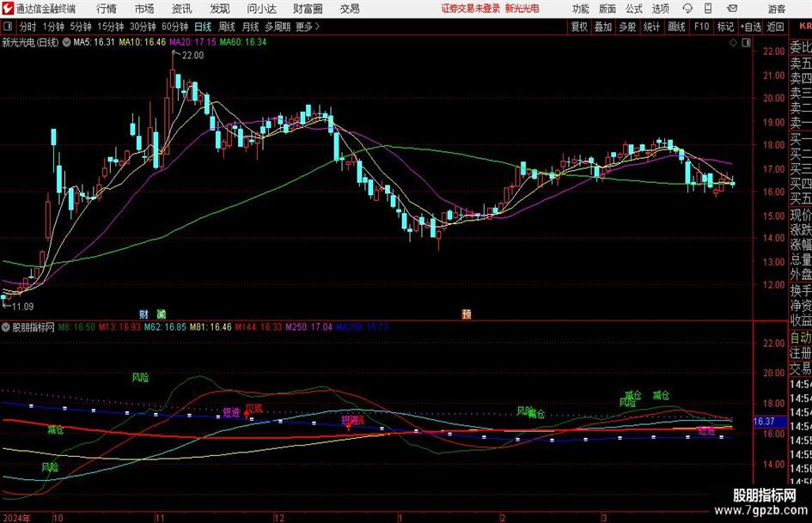Viewport: 812px width, 523px height.
Task: Toggle side panel icon near price axis
Action: (746, 43)
